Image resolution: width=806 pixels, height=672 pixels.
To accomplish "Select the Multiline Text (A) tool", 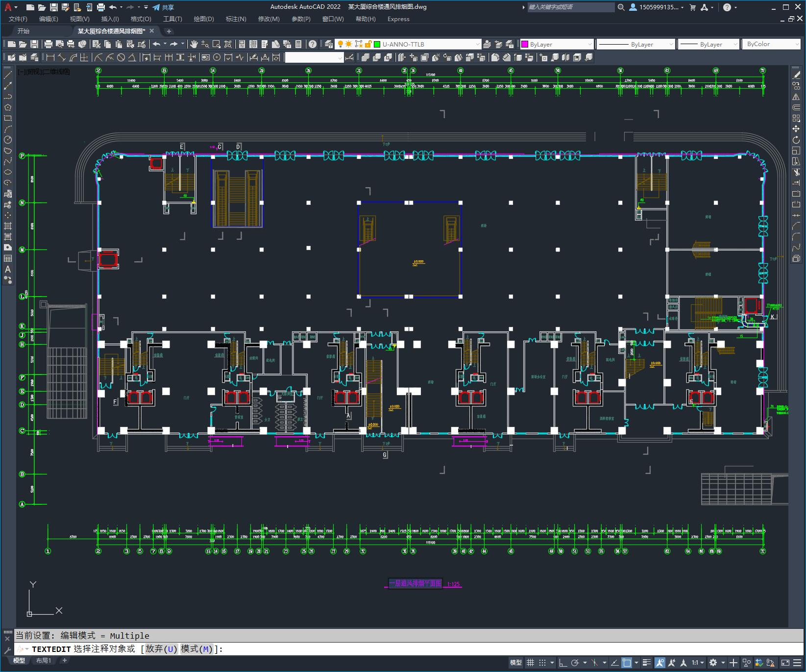I will 8,269.
